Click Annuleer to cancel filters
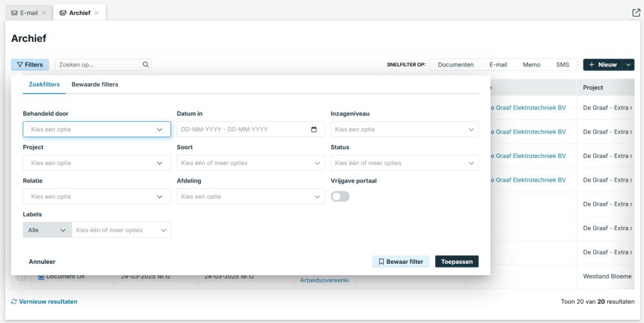 42,261
